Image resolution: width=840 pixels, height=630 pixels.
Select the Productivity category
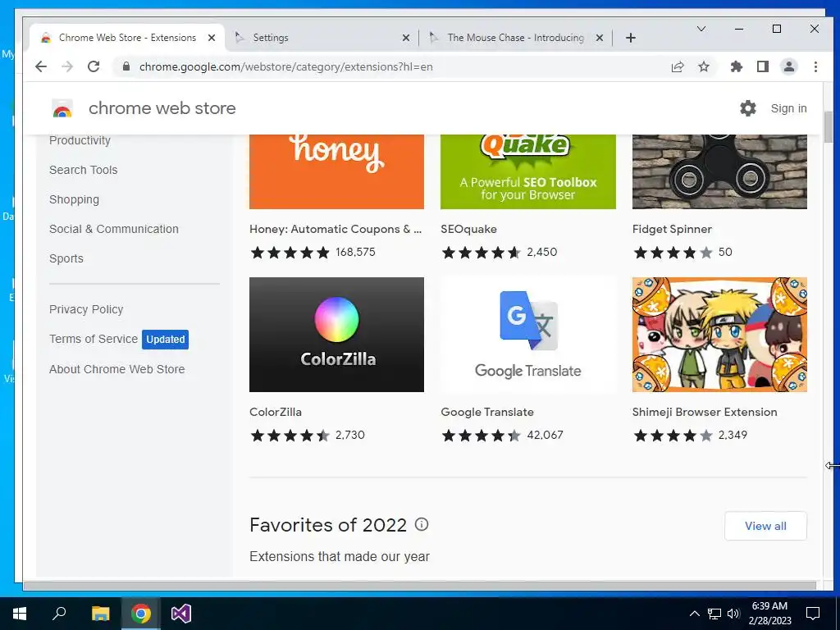[x=80, y=140]
